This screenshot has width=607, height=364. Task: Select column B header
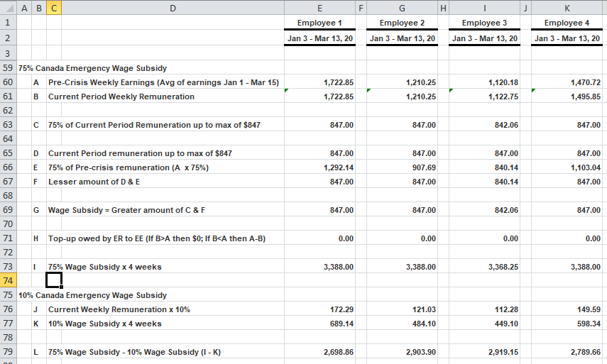click(x=39, y=8)
